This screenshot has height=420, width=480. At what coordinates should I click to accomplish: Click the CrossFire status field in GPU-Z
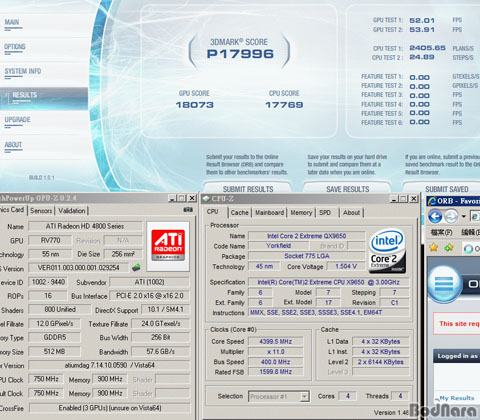[110, 408]
